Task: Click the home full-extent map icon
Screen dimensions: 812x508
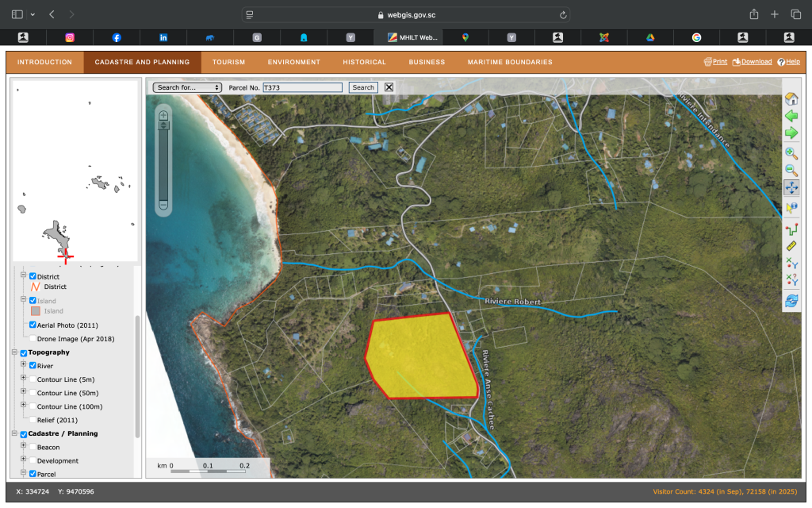Action: click(x=791, y=99)
